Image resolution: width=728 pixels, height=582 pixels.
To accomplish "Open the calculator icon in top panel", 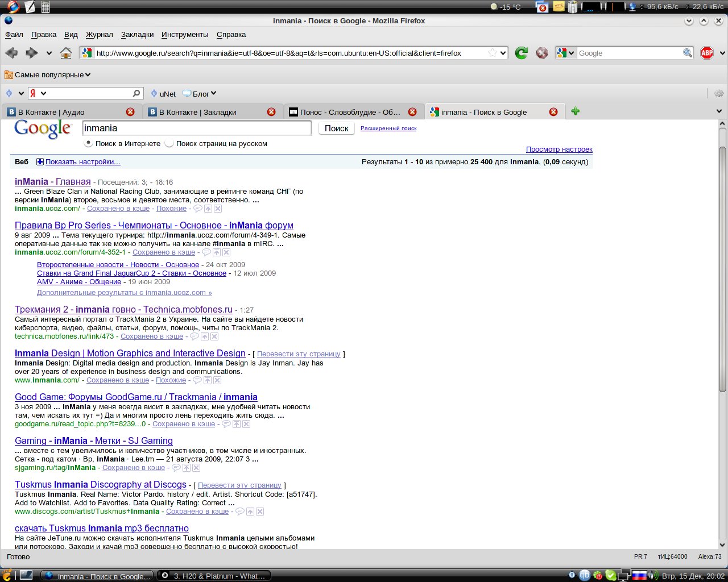I will tap(45, 7).
